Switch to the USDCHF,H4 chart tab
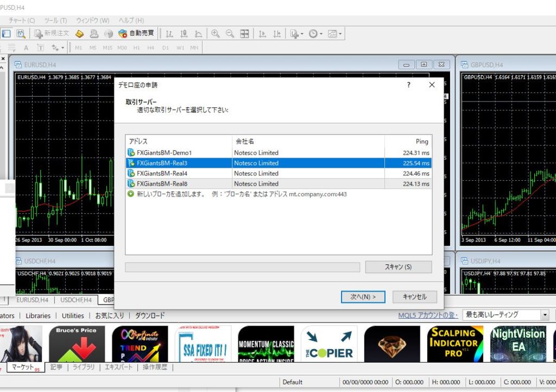Viewport: 556px width, 392px height. [76, 300]
